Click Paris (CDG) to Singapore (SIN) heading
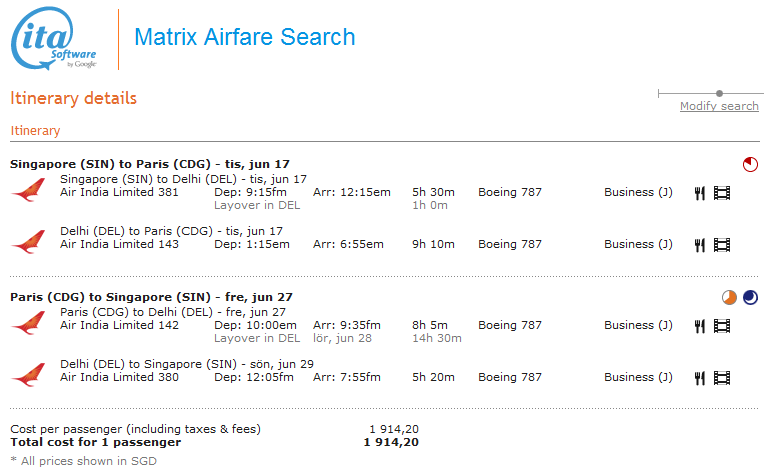Viewport: 764px width, 468px height. point(151,297)
